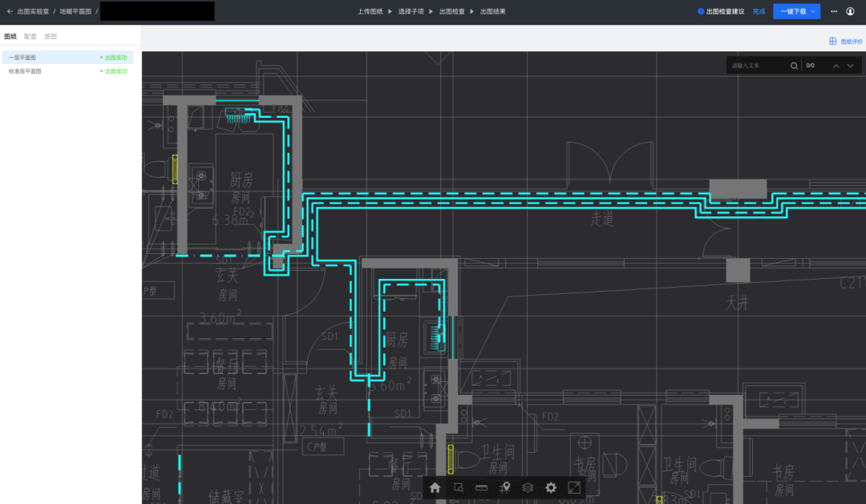The height and width of the screenshot is (504, 866).
Task: Click the 完成 link
Action: [x=759, y=11]
